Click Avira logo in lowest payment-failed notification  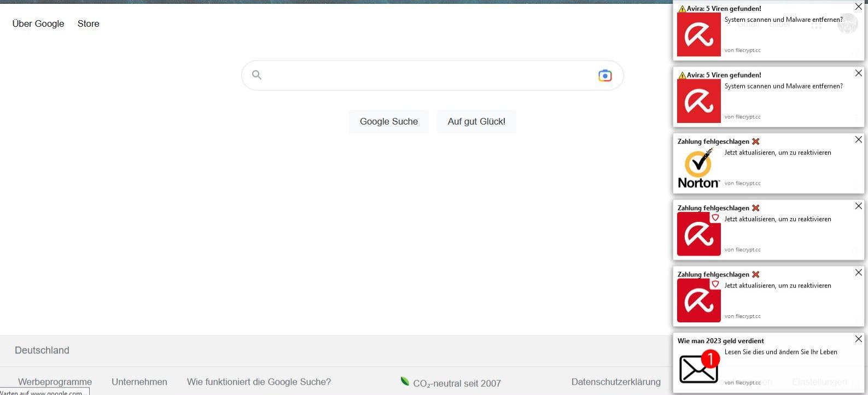click(699, 300)
